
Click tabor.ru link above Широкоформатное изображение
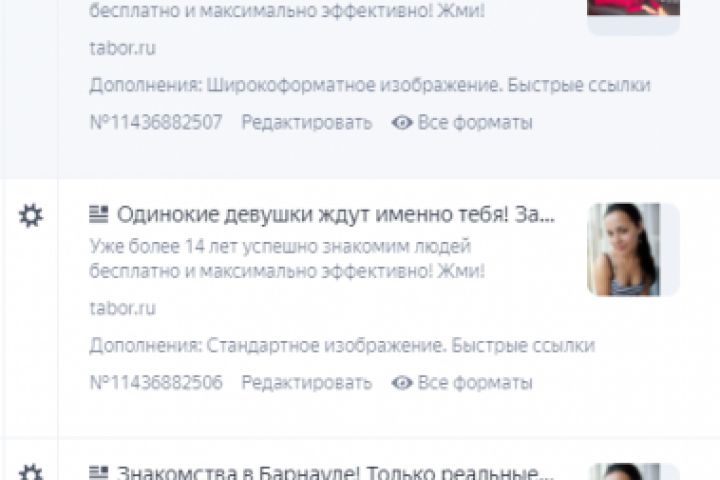pos(123,48)
